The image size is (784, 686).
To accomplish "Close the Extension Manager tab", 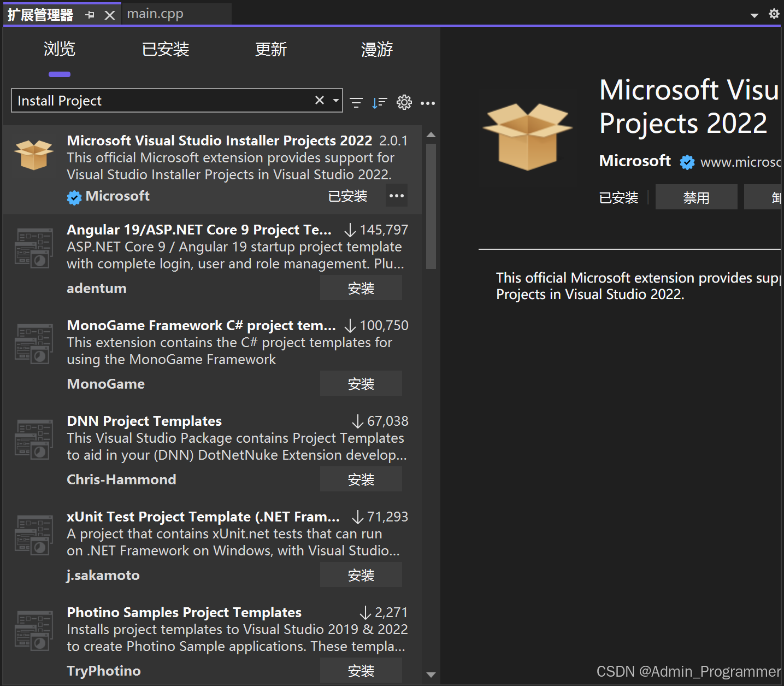I will pos(110,15).
